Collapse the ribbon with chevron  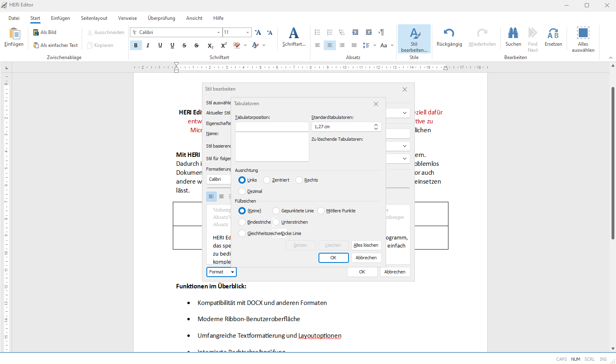tap(611, 58)
